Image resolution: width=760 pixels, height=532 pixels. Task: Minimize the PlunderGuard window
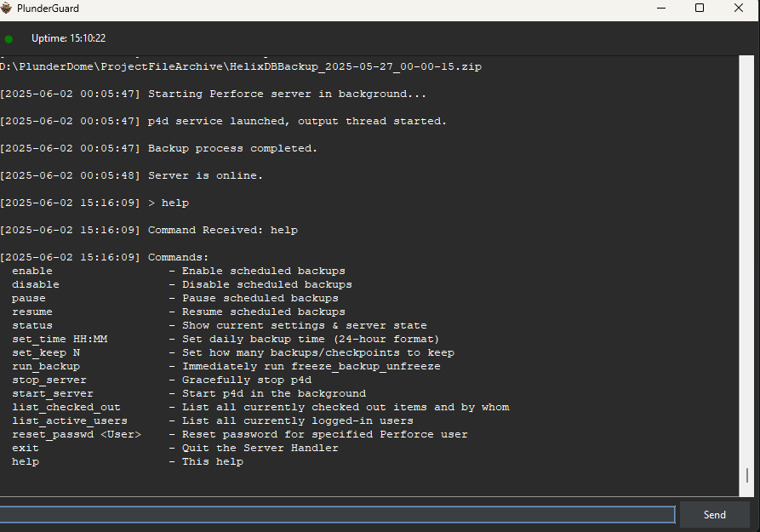pos(661,9)
